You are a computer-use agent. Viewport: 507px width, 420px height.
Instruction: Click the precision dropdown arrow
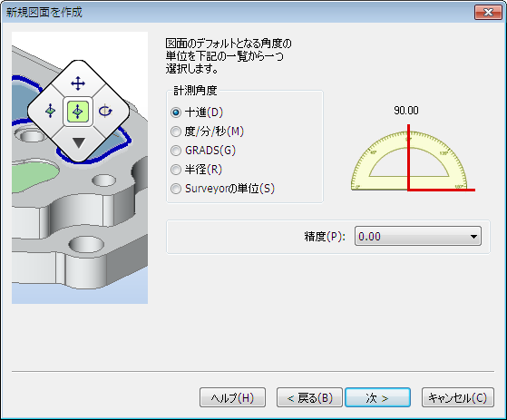pyautogui.click(x=473, y=237)
